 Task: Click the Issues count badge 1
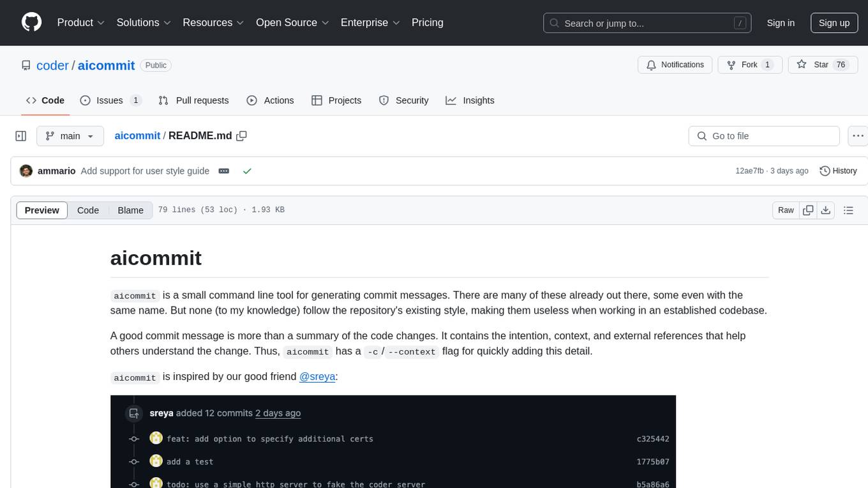point(135,100)
